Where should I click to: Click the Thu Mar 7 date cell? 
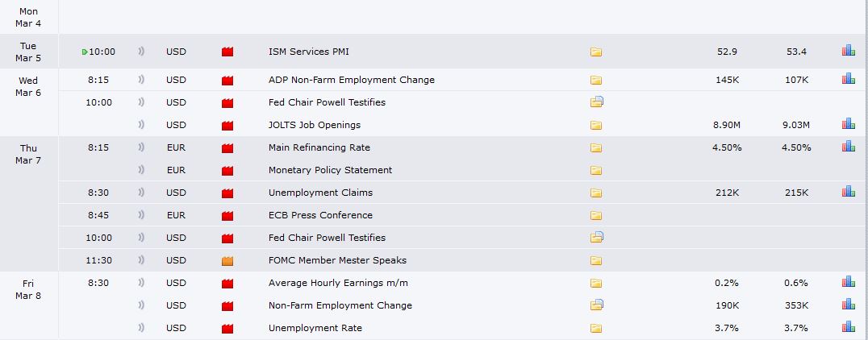(29, 154)
